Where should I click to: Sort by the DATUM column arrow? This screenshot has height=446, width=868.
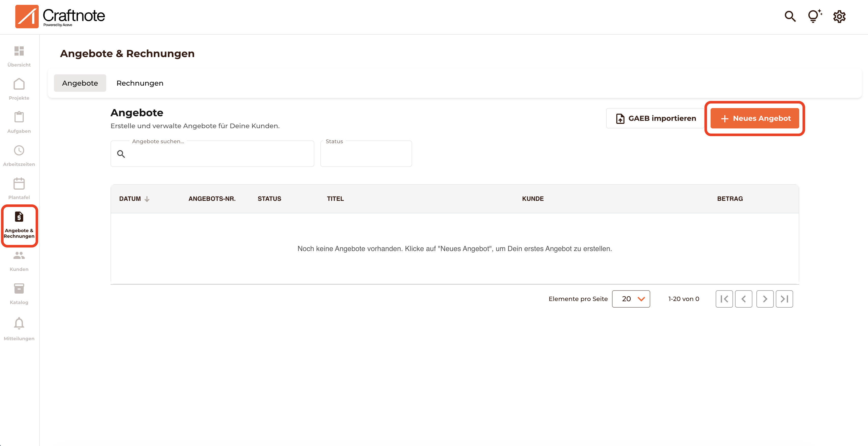[x=147, y=199]
